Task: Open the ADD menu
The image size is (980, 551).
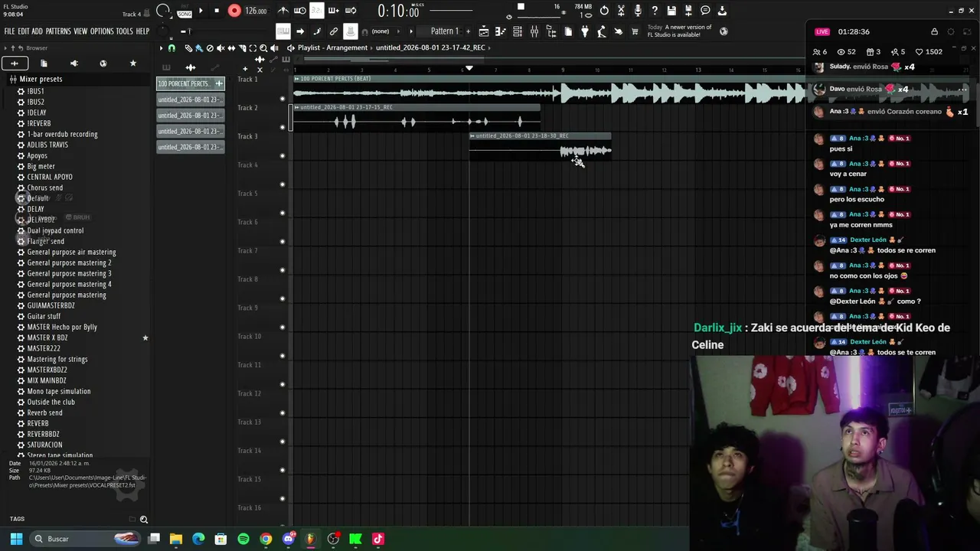Action: coord(37,31)
